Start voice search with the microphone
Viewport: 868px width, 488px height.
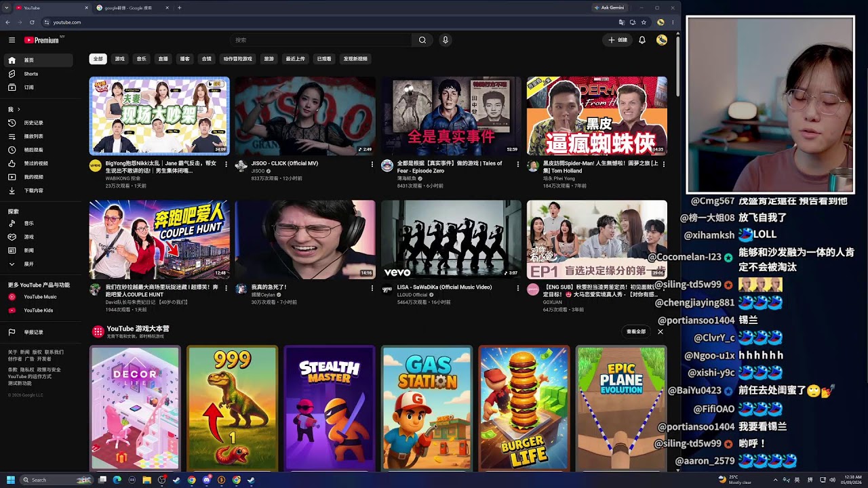click(446, 40)
